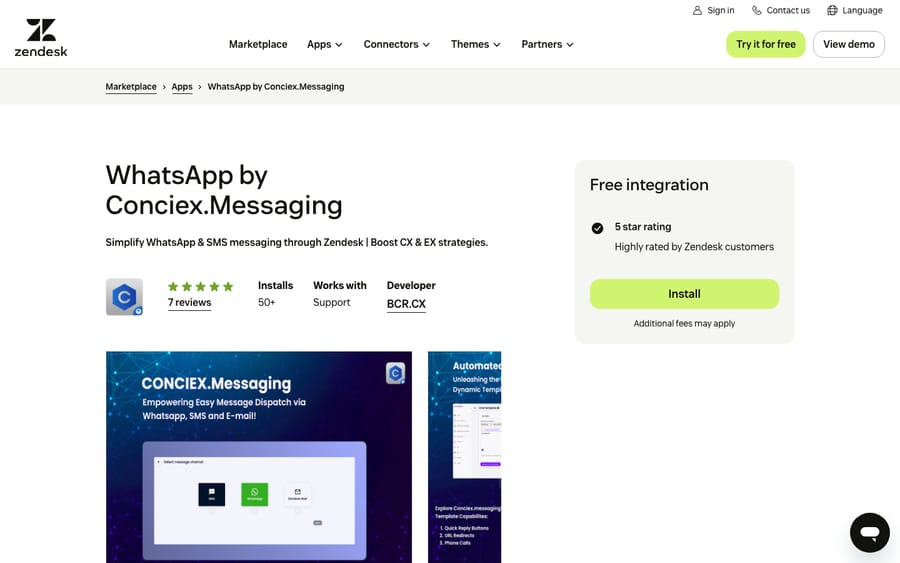Open the CONCIEX.Messaging screenshot thumbnail
Viewport: 900px width, 563px height.
click(x=259, y=457)
